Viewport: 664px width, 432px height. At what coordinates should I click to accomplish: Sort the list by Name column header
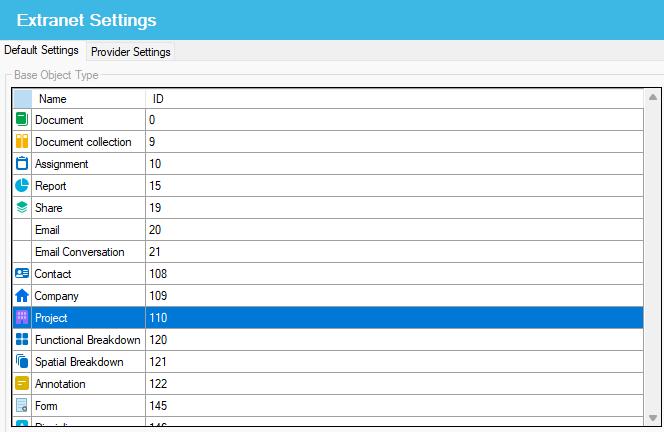click(88, 99)
